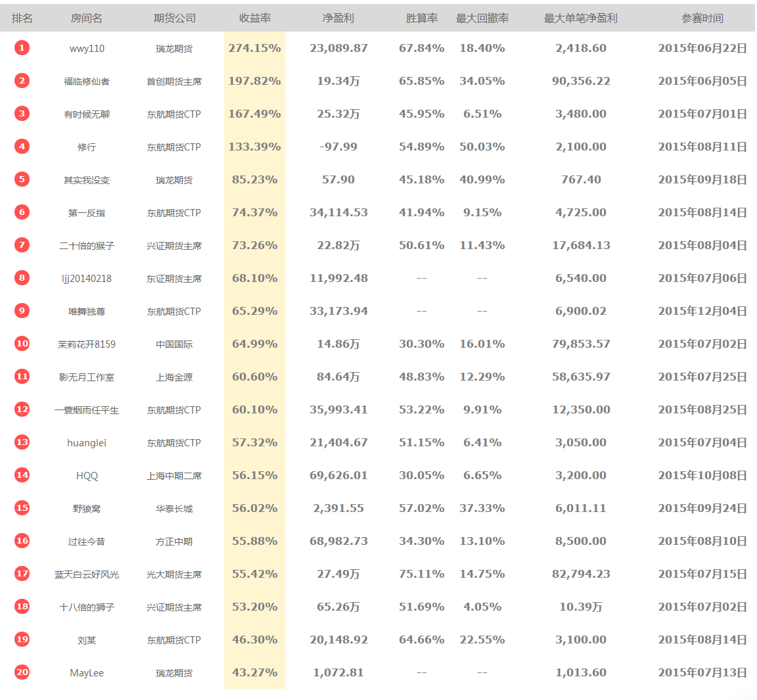
Task: Click the red rank 19 badge
Action: [22, 639]
